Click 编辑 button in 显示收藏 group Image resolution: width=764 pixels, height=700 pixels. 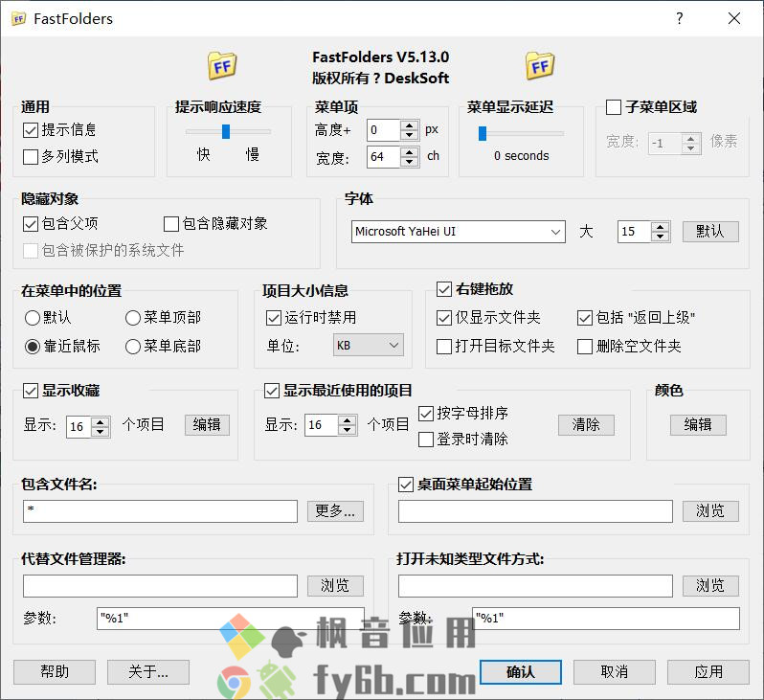(207, 424)
